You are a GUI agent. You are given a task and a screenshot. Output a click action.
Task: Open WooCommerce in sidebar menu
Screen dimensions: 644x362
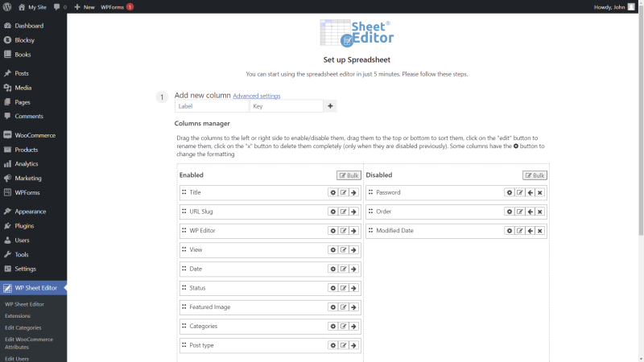[x=33, y=135]
